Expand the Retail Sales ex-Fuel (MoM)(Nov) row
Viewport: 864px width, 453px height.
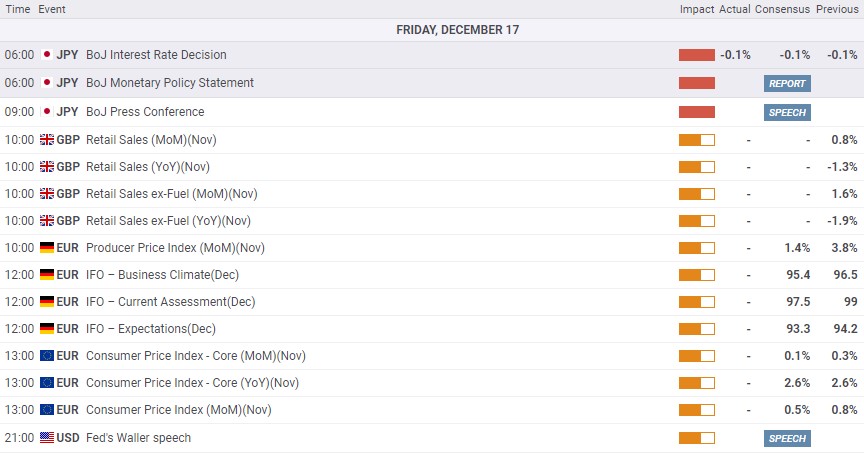point(432,194)
